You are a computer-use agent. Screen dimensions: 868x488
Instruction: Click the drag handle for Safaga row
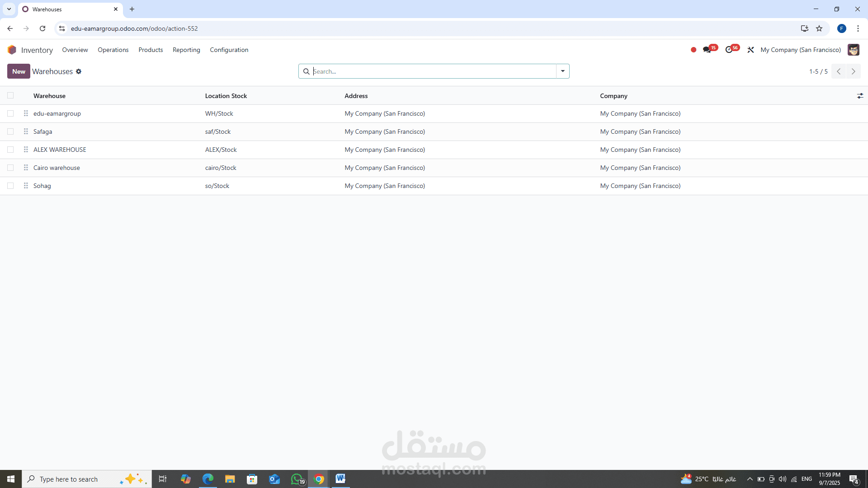pyautogui.click(x=26, y=131)
